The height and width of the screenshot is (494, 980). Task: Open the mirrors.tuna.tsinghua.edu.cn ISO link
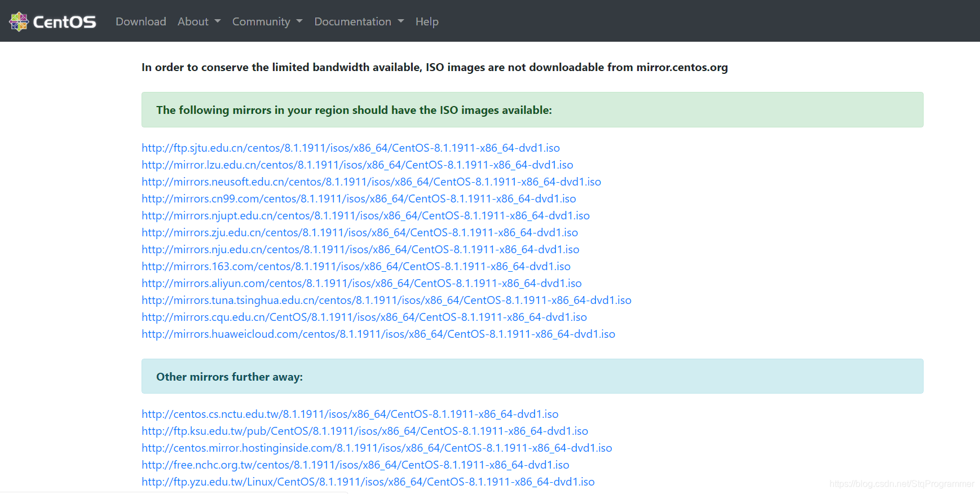click(386, 300)
